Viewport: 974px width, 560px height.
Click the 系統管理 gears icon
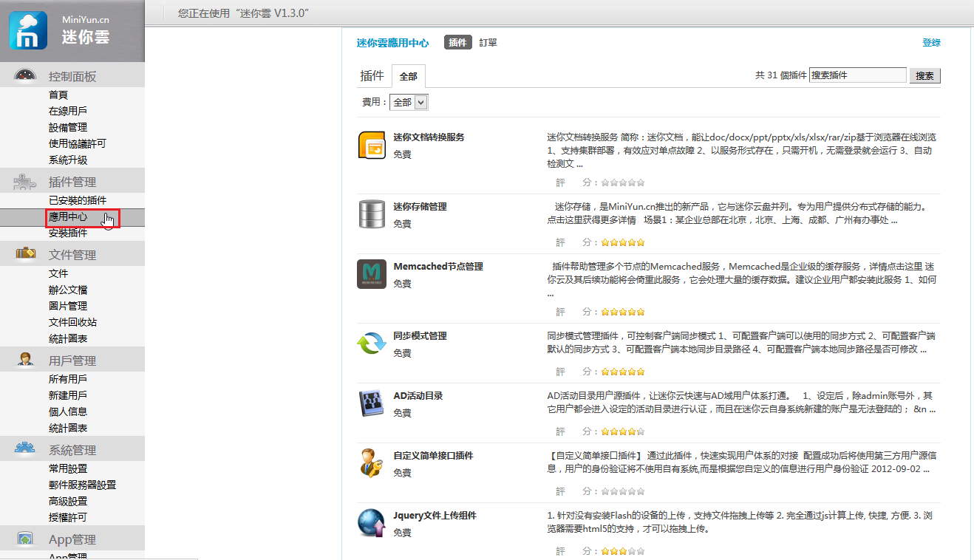26,448
